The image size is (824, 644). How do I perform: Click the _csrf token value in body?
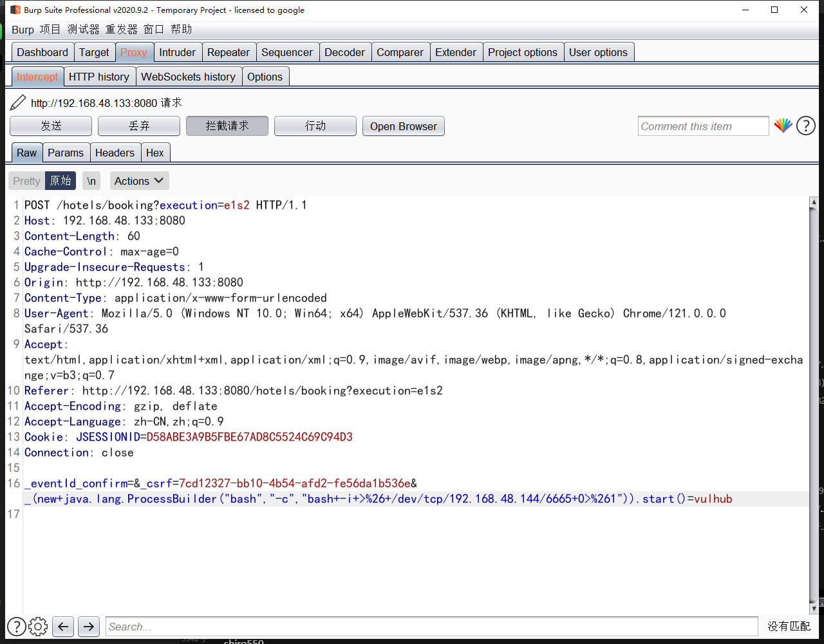pos(295,483)
